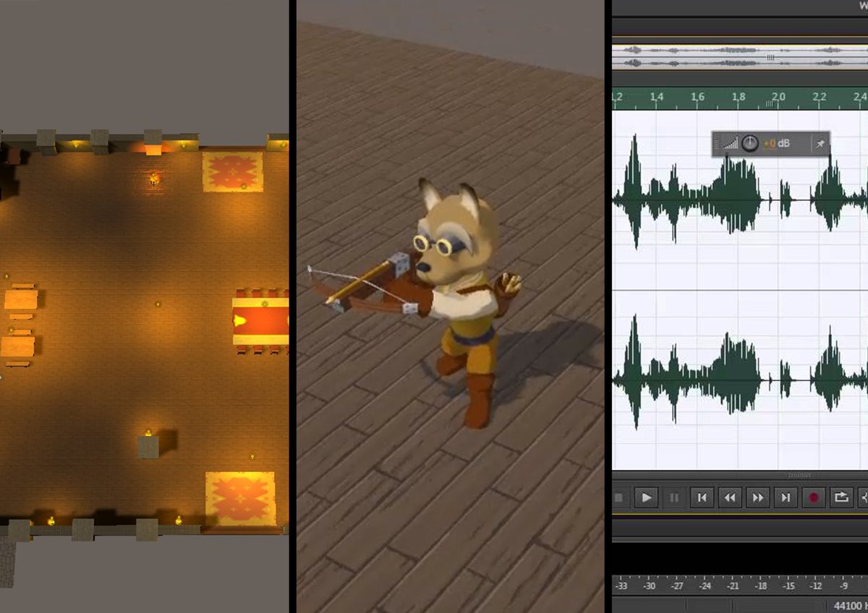Click the Play button in the transport bar
Viewport: 868px width, 613px height.
pos(647,497)
